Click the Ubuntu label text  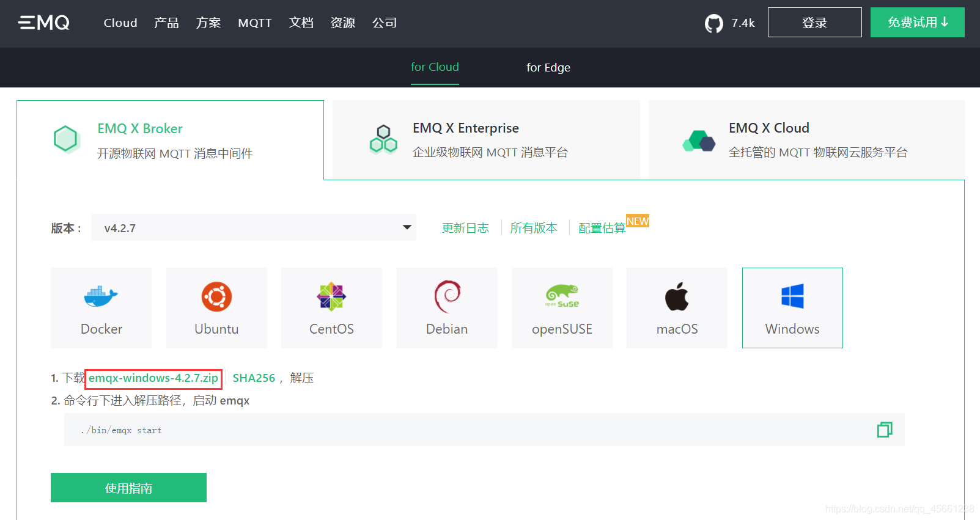coord(216,329)
